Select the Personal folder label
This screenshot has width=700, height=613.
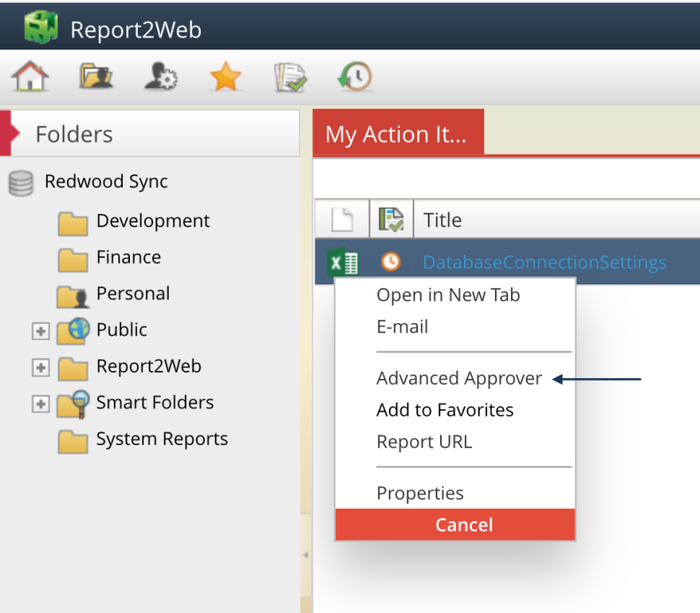click(133, 293)
